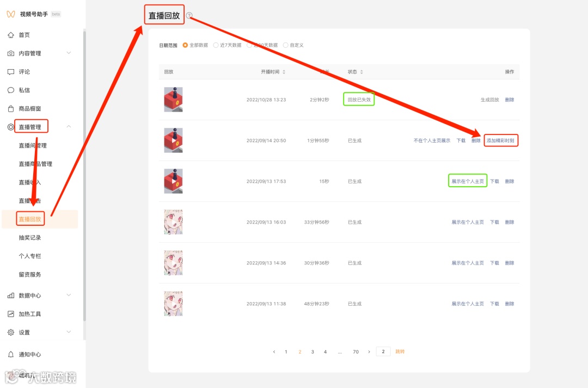Go to page 3
The height and width of the screenshot is (388, 588).
pyautogui.click(x=313, y=352)
